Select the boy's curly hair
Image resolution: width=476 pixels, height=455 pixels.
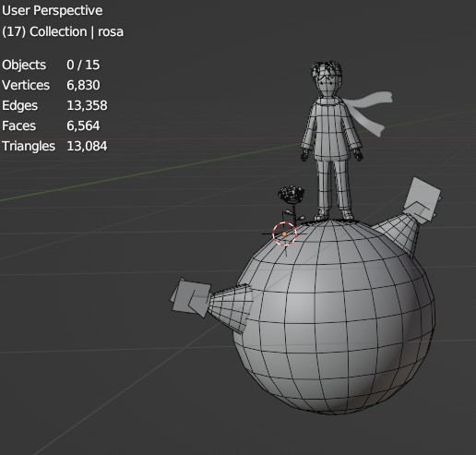(327, 69)
